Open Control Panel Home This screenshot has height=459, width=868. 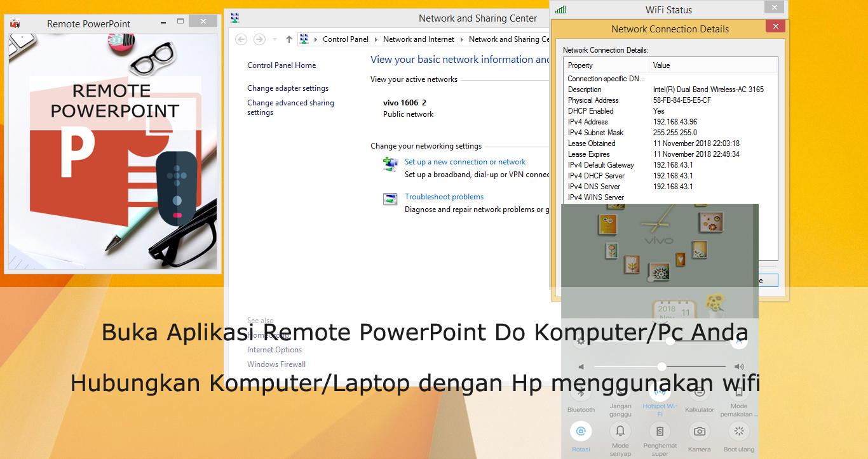(281, 65)
